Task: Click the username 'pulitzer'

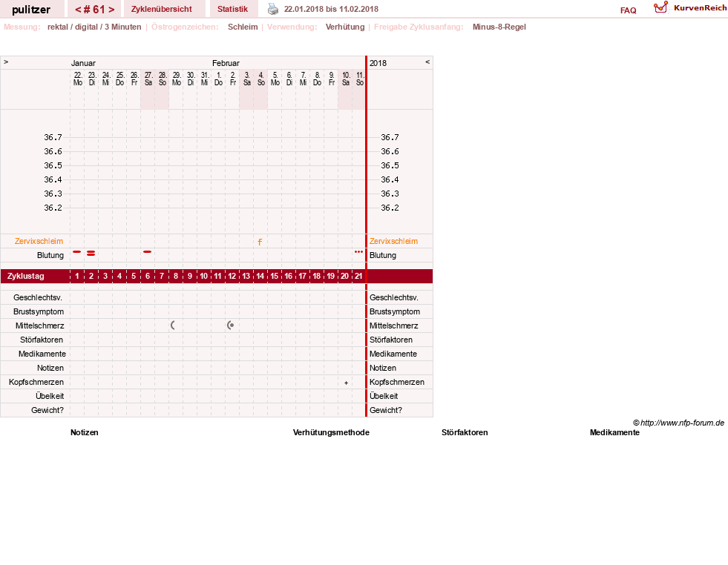Action: [31, 10]
